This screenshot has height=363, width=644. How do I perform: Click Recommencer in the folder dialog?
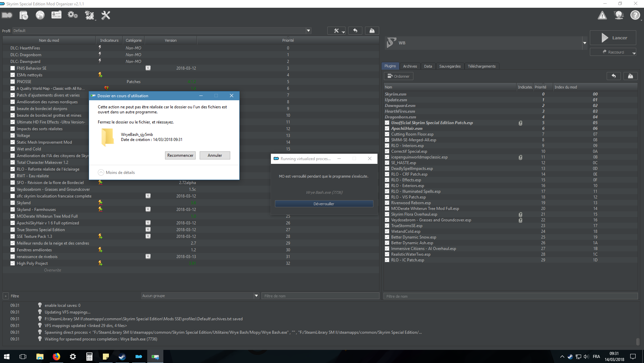coord(180,155)
